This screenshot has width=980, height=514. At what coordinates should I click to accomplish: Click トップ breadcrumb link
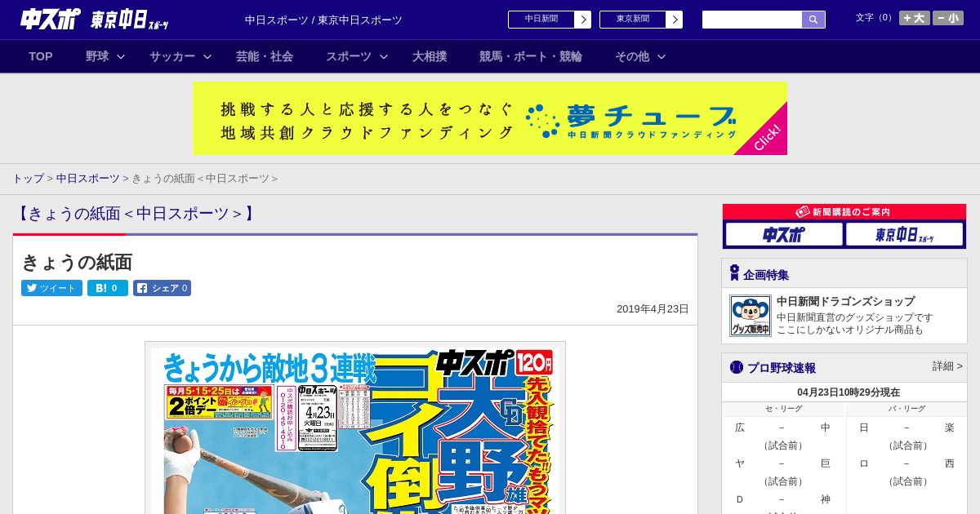pyautogui.click(x=28, y=178)
